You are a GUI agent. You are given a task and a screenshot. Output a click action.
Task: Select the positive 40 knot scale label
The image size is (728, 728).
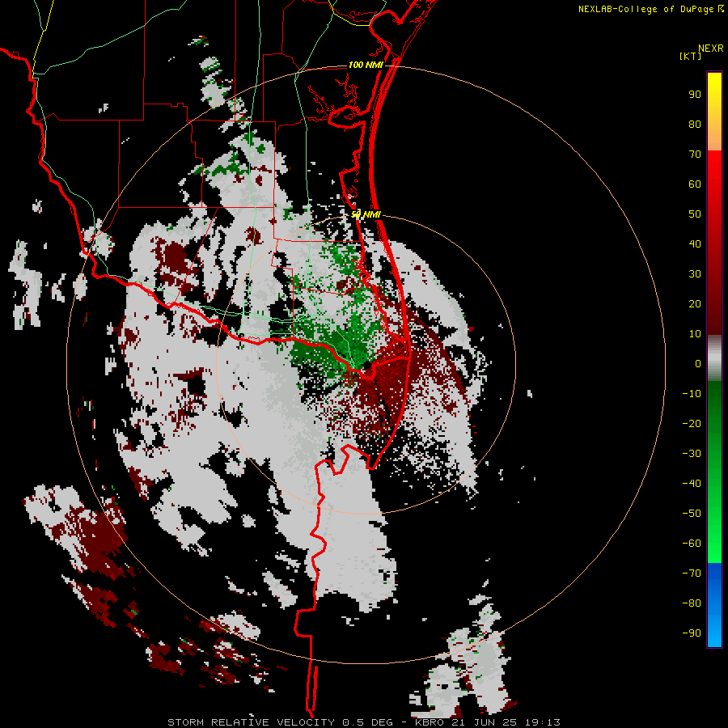695,243
